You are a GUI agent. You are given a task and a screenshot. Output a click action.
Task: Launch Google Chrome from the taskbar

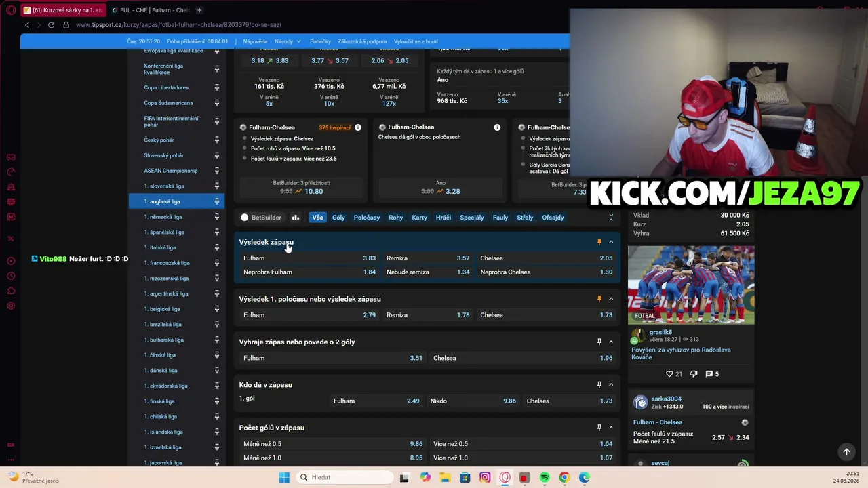[x=564, y=477]
